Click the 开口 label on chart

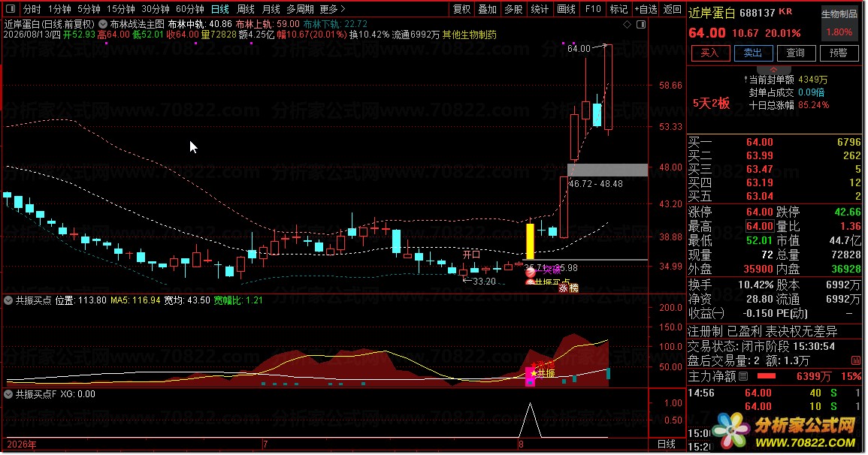472,255
